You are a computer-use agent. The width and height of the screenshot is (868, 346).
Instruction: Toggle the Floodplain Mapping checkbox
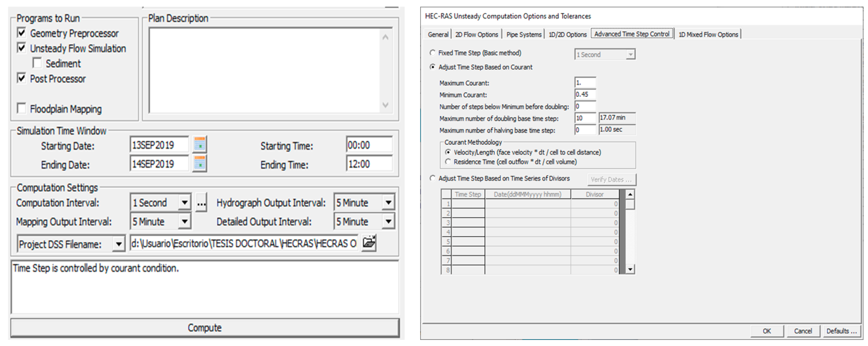click(x=21, y=108)
